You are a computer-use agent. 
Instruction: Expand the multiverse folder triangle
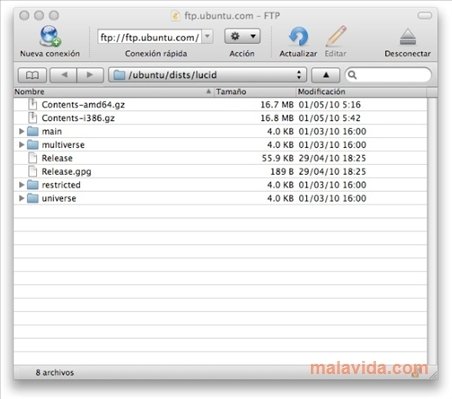[22, 145]
